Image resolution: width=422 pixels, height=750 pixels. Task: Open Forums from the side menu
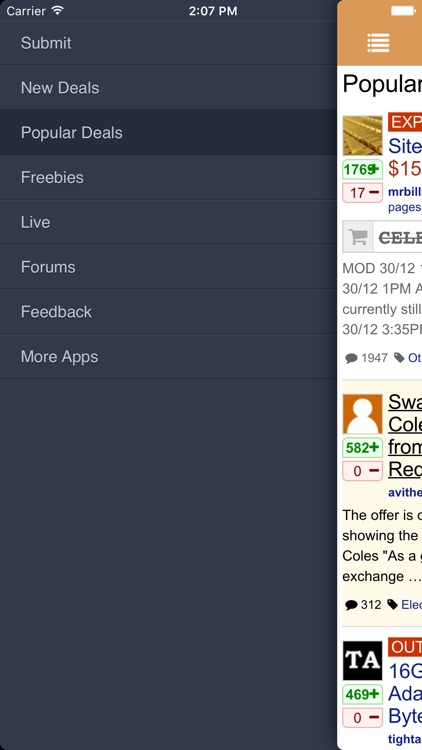coord(168,267)
